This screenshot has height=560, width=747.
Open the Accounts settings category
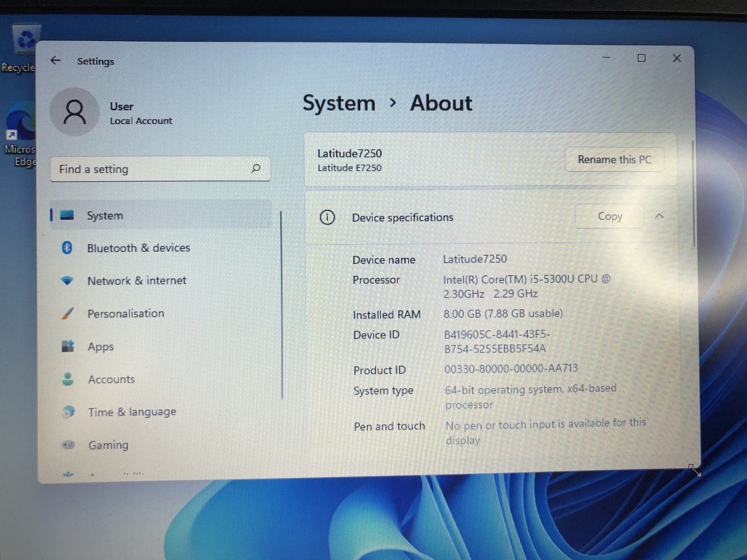tap(161, 379)
